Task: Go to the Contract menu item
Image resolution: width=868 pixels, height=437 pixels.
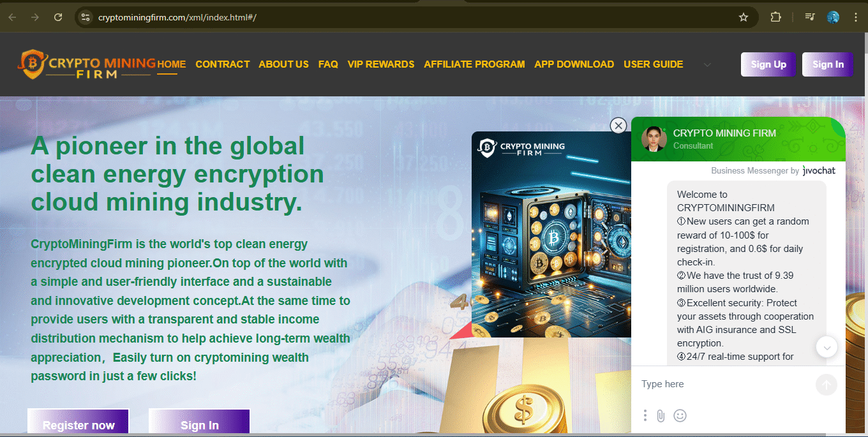Action: (222, 64)
